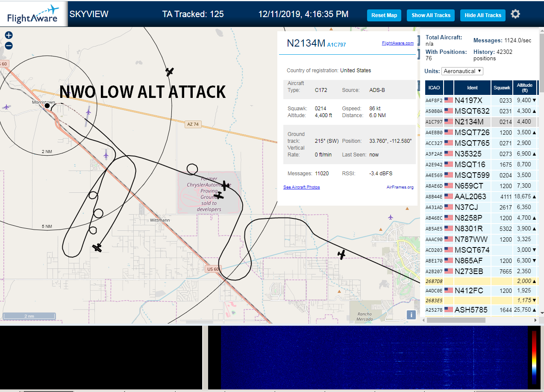Click the table scrollbar right arrow

coord(535,320)
